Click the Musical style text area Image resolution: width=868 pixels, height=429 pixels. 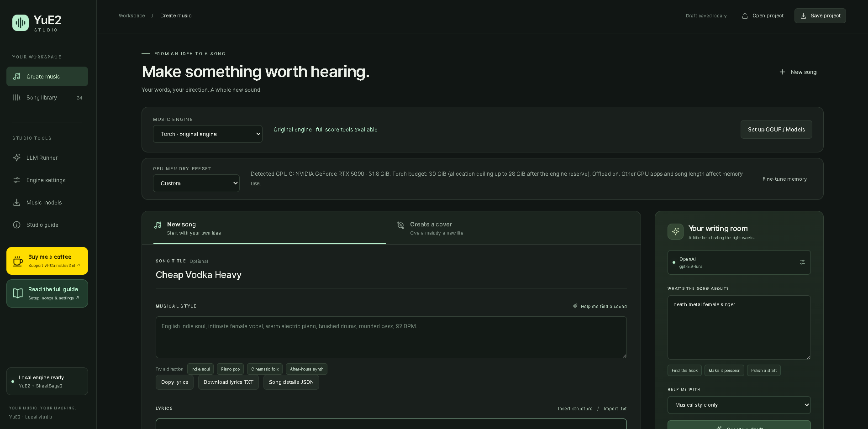click(391, 337)
